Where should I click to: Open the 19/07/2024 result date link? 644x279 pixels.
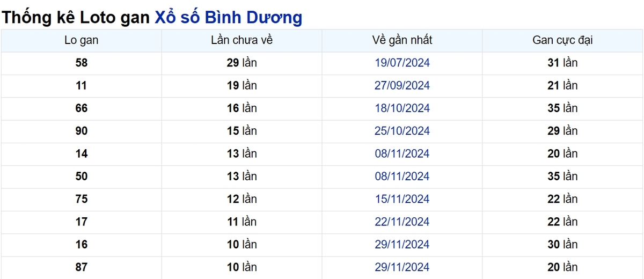402,63
